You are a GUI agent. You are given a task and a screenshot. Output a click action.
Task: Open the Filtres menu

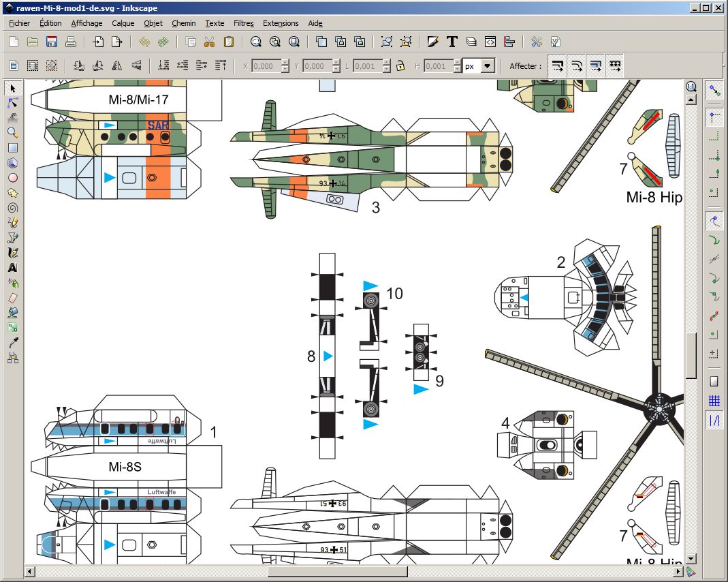pos(243,23)
